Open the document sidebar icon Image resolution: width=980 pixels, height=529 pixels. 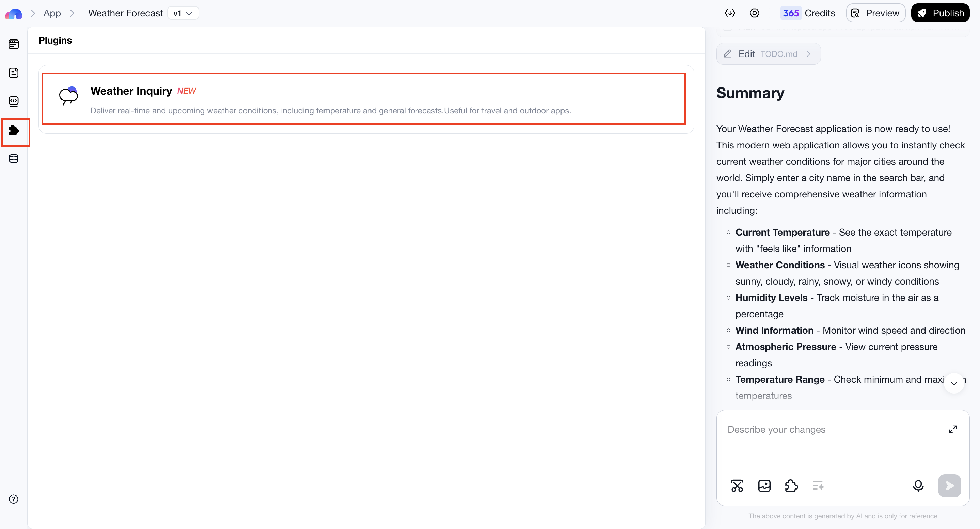(14, 73)
